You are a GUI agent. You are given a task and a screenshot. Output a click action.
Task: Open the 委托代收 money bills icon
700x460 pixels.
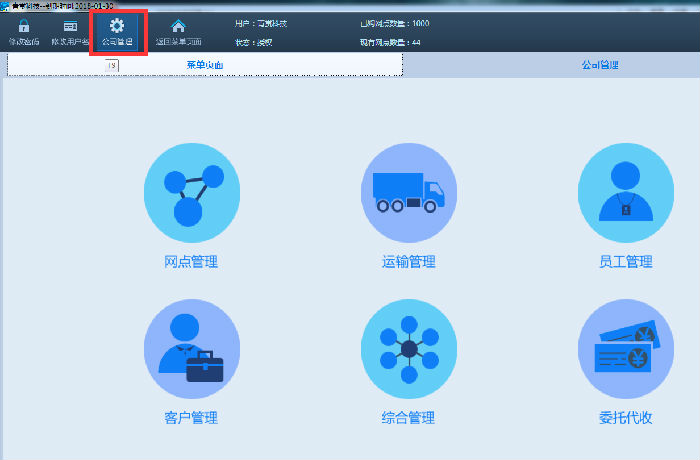(625, 347)
